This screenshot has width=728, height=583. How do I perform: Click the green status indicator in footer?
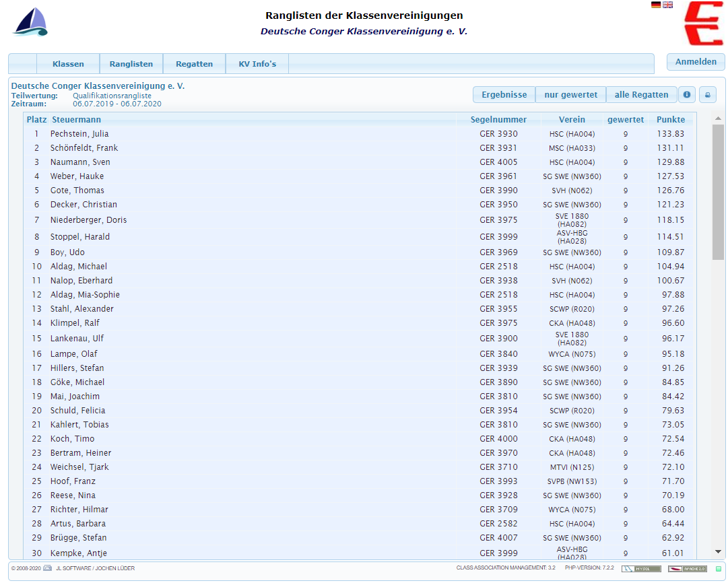click(x=719, y=569)
